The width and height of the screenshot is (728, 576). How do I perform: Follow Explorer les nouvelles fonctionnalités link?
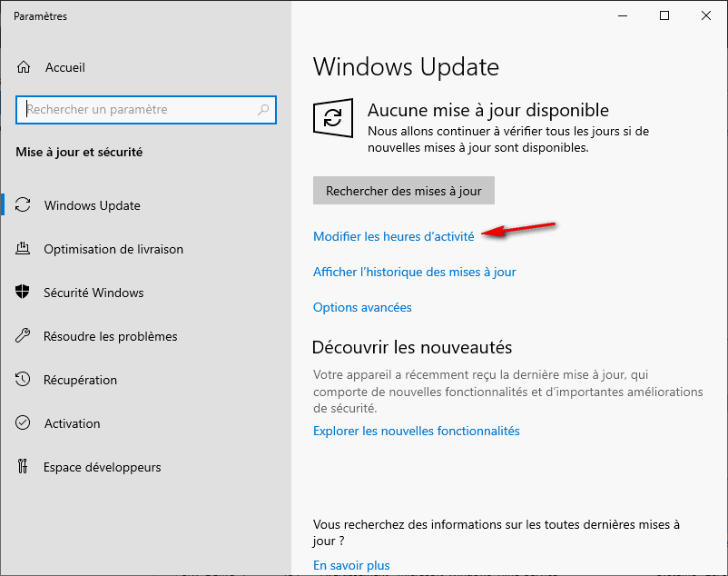(416, 432)
